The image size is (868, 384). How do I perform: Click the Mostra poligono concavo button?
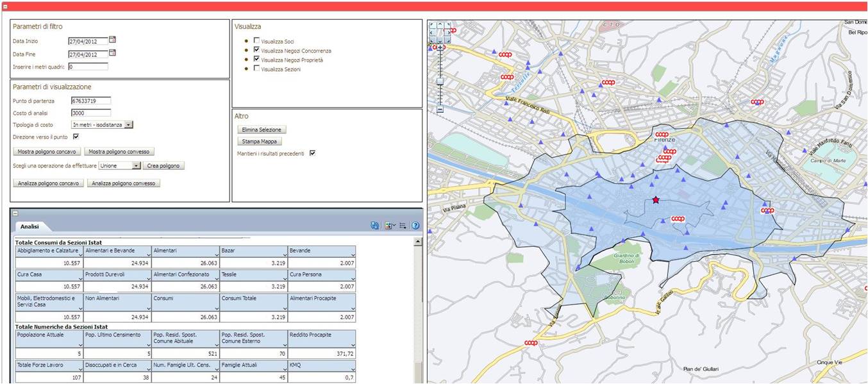[47, 152]
